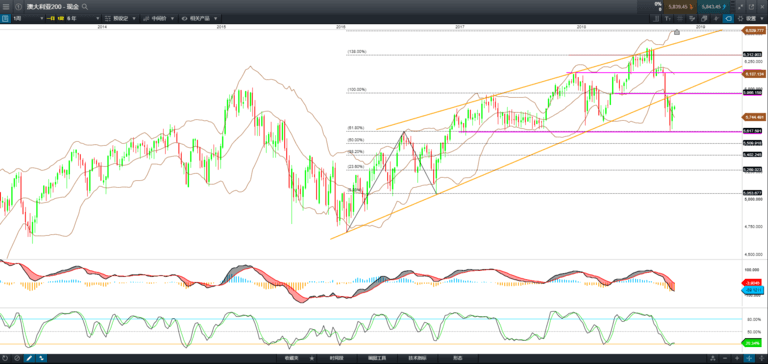Select the yellow weekly-interval shortcut icon

click(60, 18)
